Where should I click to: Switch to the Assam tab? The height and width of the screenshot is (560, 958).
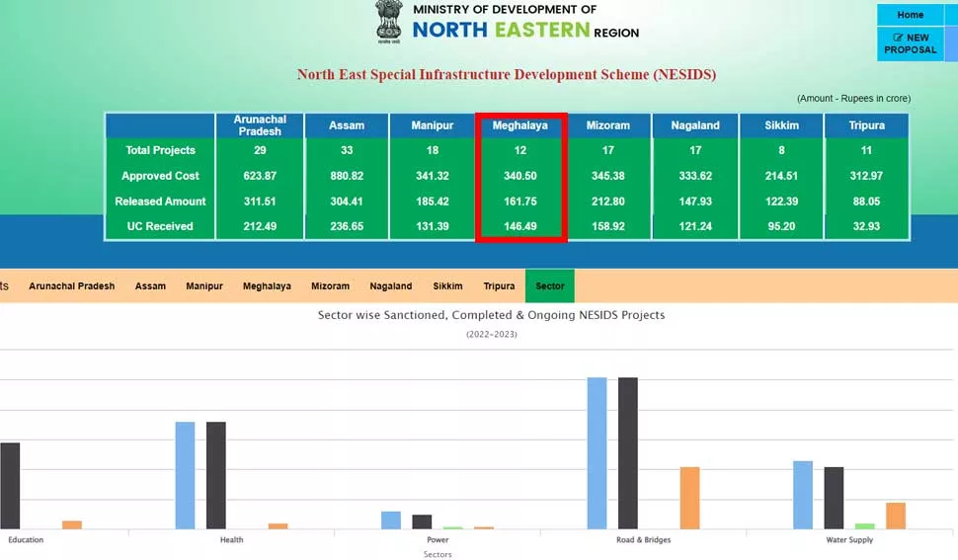tap(150, 285)
